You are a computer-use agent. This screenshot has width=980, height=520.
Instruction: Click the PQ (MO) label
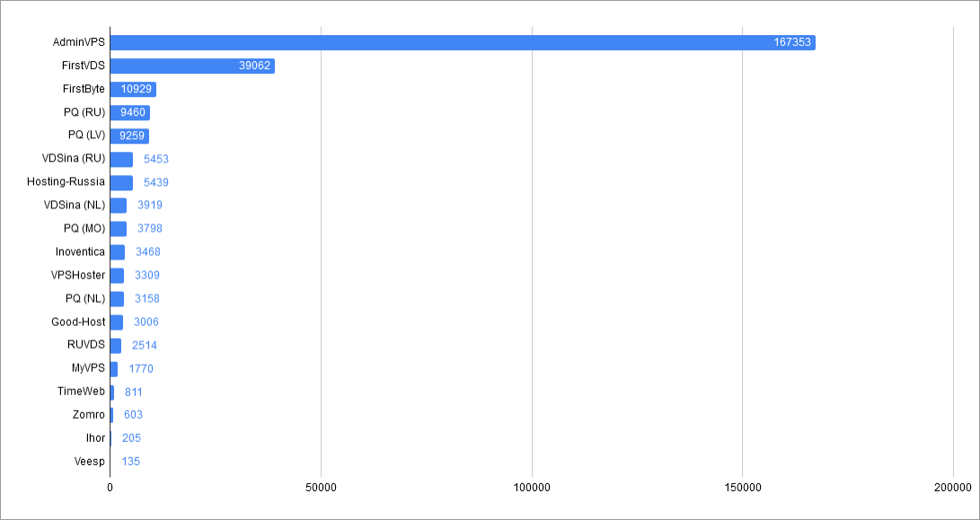tap(84, 229)
